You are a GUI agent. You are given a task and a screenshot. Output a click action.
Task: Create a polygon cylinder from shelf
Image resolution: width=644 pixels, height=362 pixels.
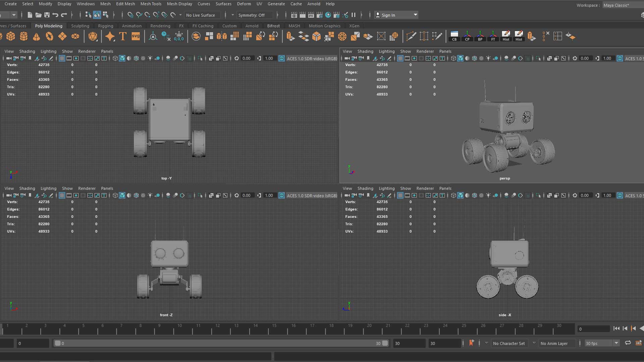coord(23,36)
